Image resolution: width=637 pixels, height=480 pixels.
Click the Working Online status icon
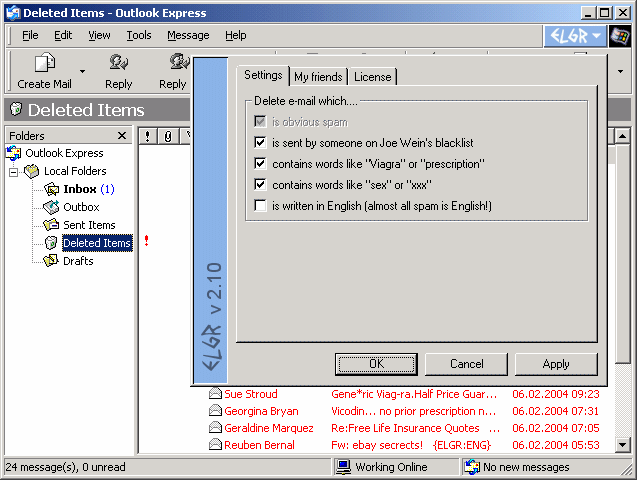click(x=343, y=467)
